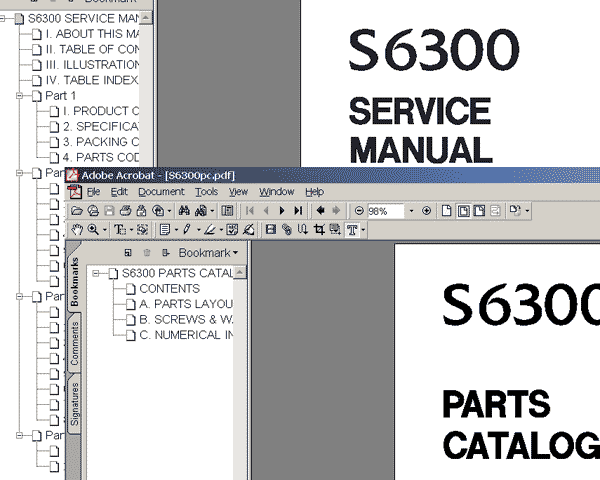Viewport: 600px width, 480px height.
Task: Click the Save floppy disk icon
Action: [x=109, y=211]
